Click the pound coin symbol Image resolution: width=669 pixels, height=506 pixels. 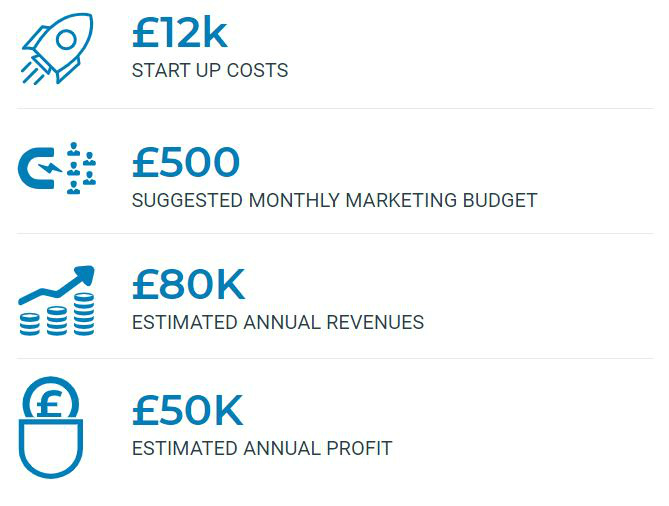point(50,401)
